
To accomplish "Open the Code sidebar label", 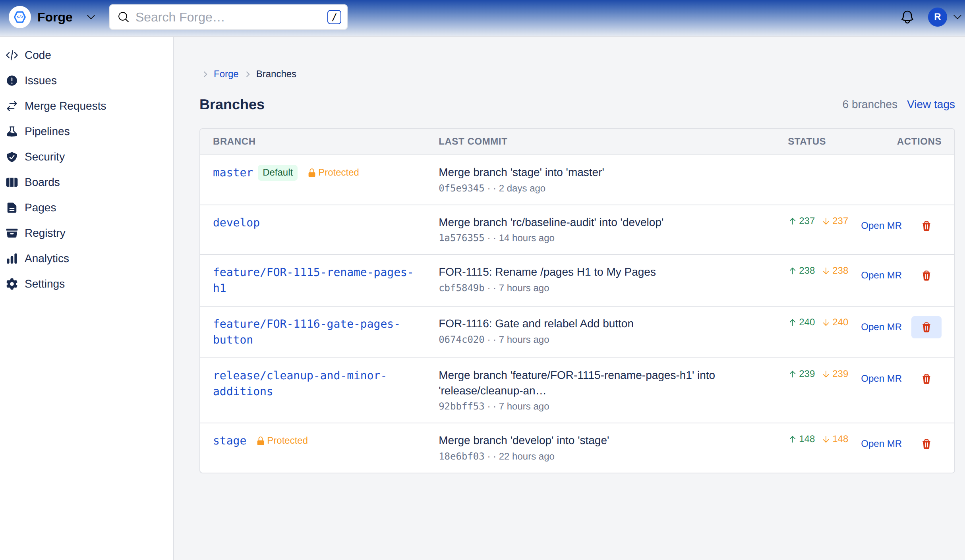I will pyautogui.click(x=38, y=55).
